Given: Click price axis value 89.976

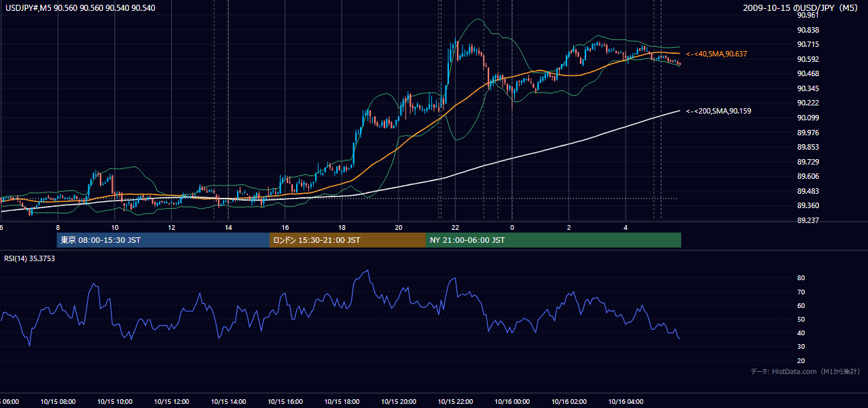Looking at the screenshot, I should pos(810,133).
